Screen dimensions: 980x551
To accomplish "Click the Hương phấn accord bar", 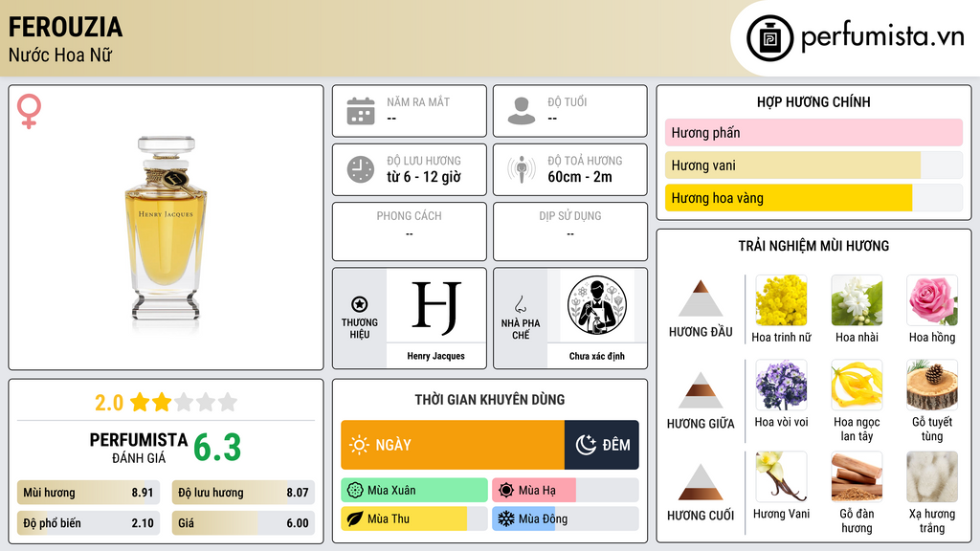I will point(813,132).
